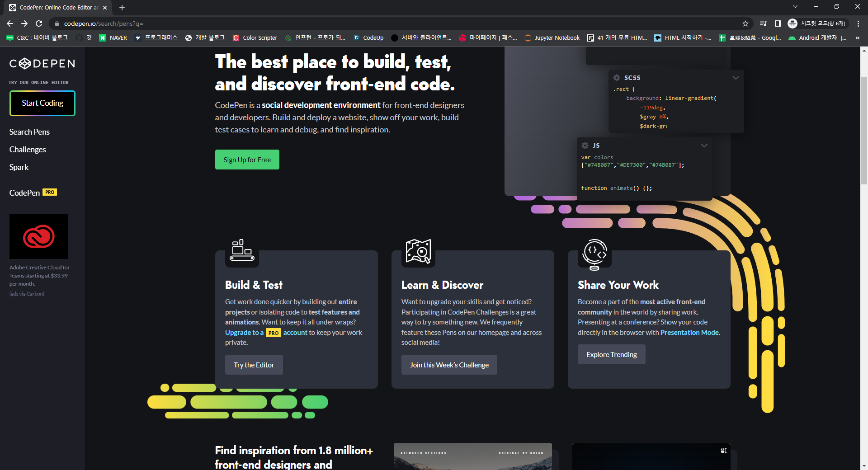
Task: Click the Share Your Work globe icon
Action: click(594, 254)
